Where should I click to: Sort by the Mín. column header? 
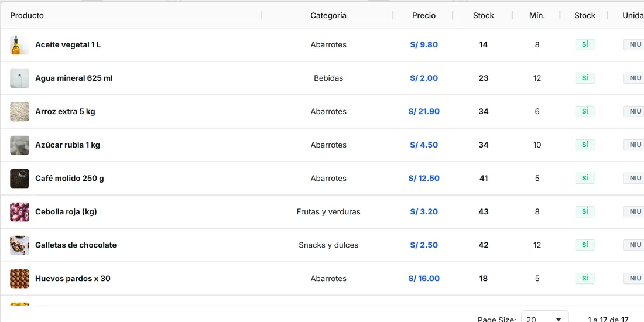(537, 16)
